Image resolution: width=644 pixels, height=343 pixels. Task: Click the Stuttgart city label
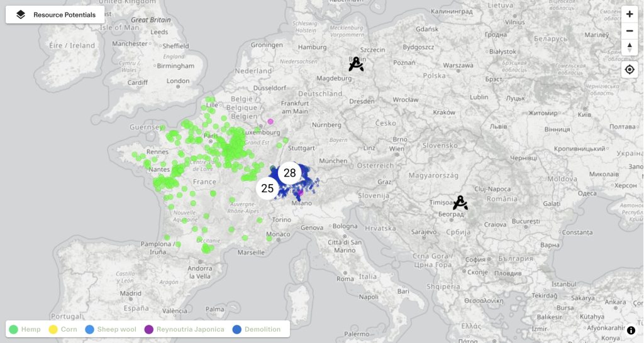301,148
